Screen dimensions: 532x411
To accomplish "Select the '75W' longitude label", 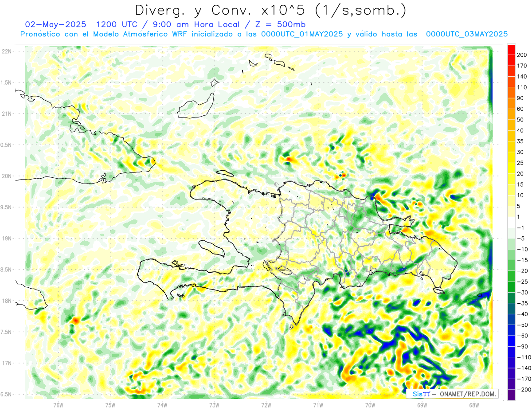I will (x=110, y=404).
